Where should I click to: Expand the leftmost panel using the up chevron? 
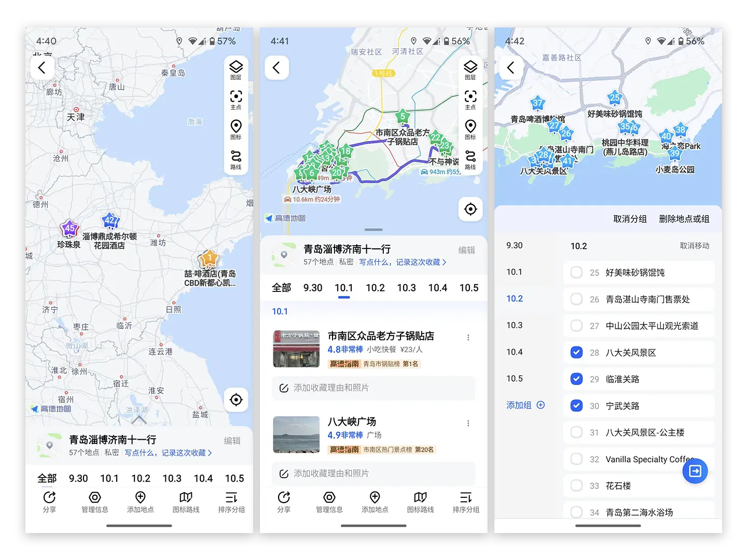click(x=139, y=419)
